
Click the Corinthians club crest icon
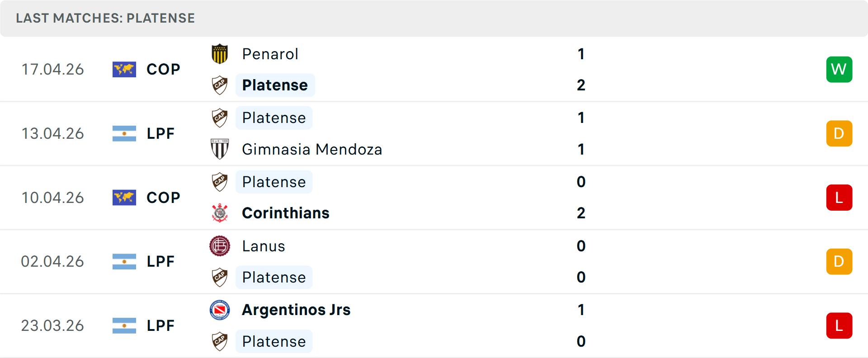(x=220, y=213)
